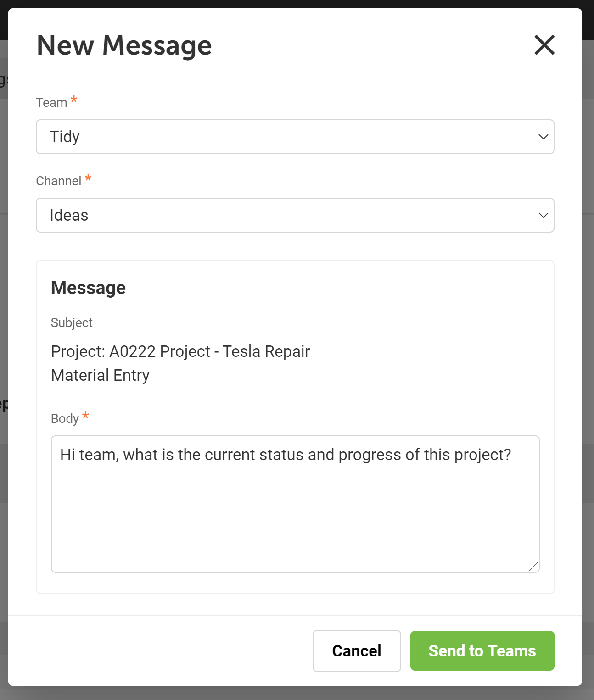594x700 pixels.
Task: Select the 'Project: A0222 Project - Tesla Repair' subject line
Action: coord(180,351)
